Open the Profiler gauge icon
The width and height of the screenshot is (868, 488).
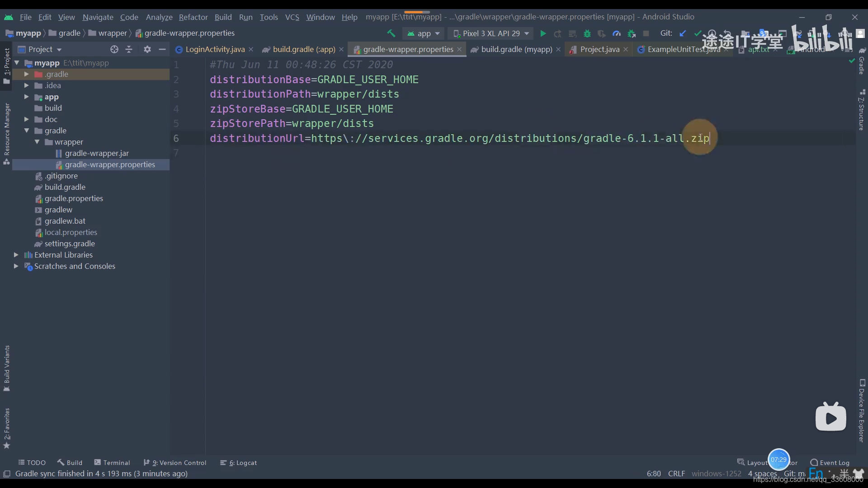[617, 33]
